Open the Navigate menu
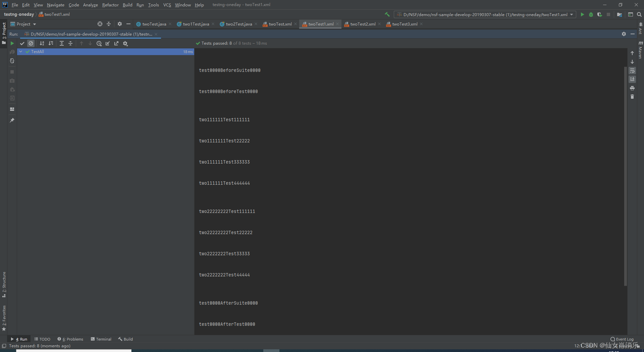The image size is (644, 352). click(56, 5)
